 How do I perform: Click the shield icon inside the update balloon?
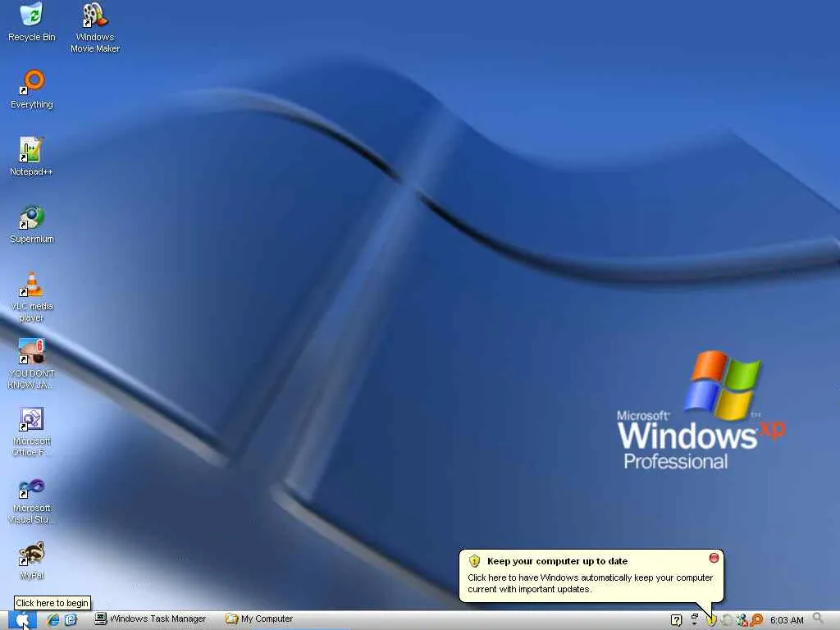pos(474,561)
